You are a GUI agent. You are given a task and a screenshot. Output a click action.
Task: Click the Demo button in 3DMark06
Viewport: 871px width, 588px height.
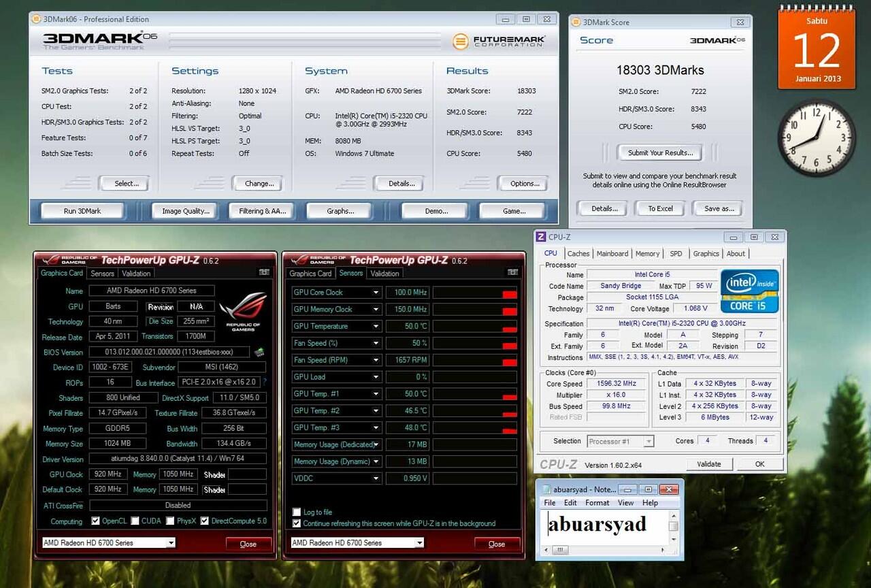(x=436, y=211)
